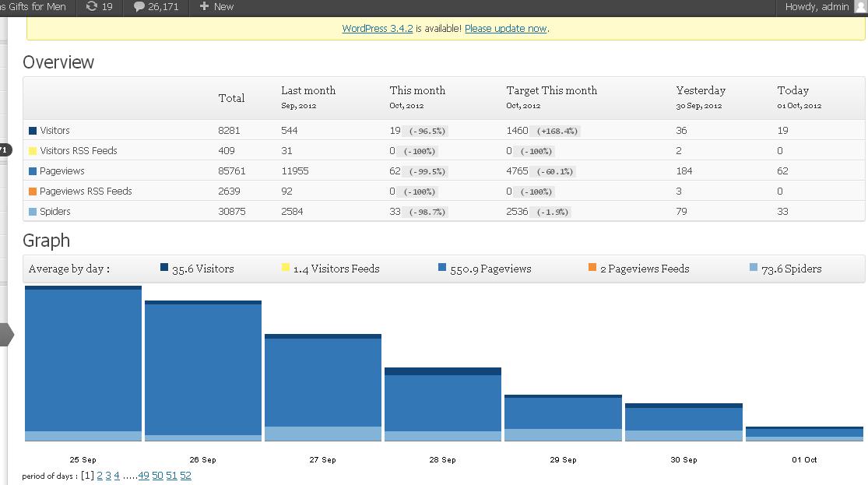Viewport: 868px width, 485px height.
Task: Select the 26 Sep graph bar
Action: (x=203, y=371)
